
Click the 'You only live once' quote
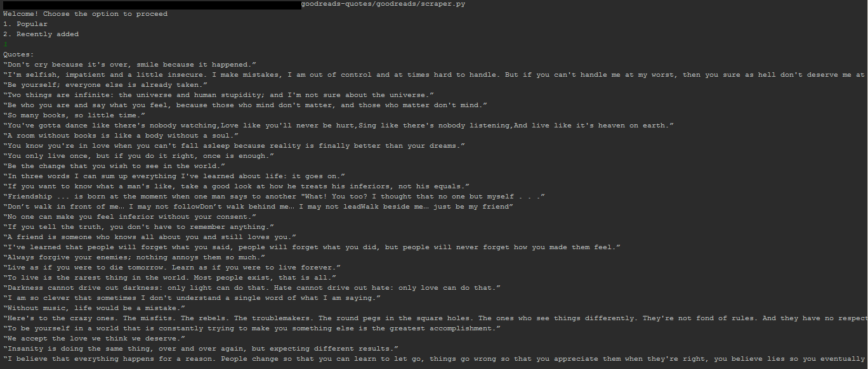pos(139,156)
